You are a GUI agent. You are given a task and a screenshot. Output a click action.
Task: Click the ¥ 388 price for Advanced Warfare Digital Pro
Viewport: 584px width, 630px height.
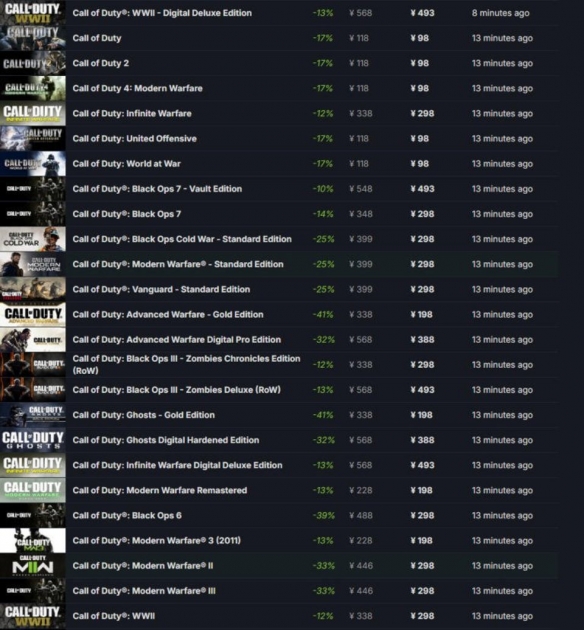coord(422,340)
